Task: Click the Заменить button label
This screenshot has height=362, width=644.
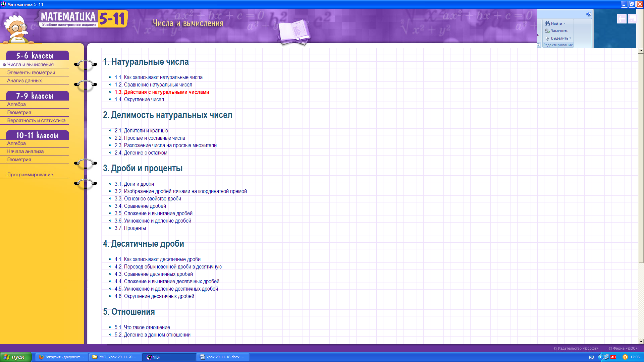Action: [x=559, y=31]
